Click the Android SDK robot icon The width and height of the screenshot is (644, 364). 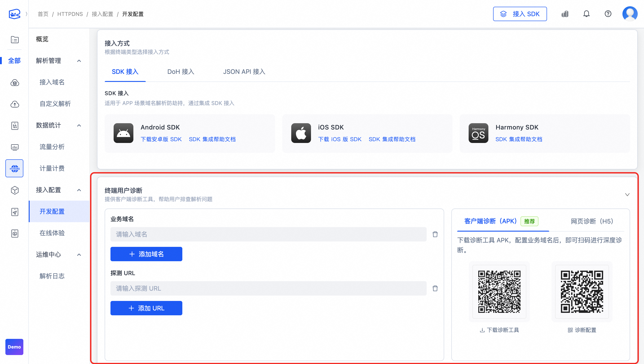coord(123,133)
